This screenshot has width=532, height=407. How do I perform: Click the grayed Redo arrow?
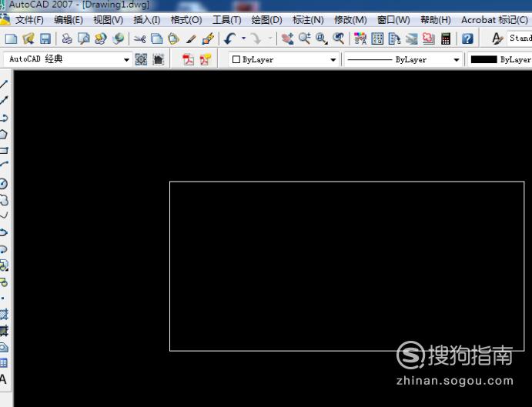pyautogui.click(x=256, y=38)
